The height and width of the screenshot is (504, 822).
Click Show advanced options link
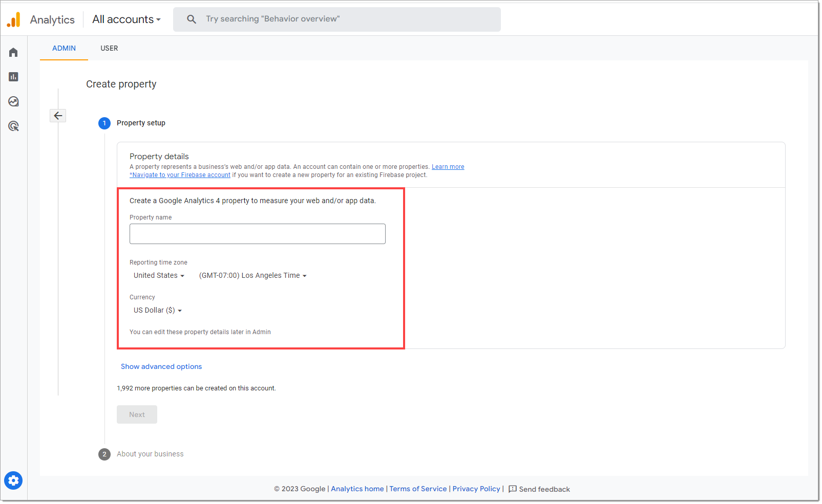pyautogui.click(x=161, y=366)
